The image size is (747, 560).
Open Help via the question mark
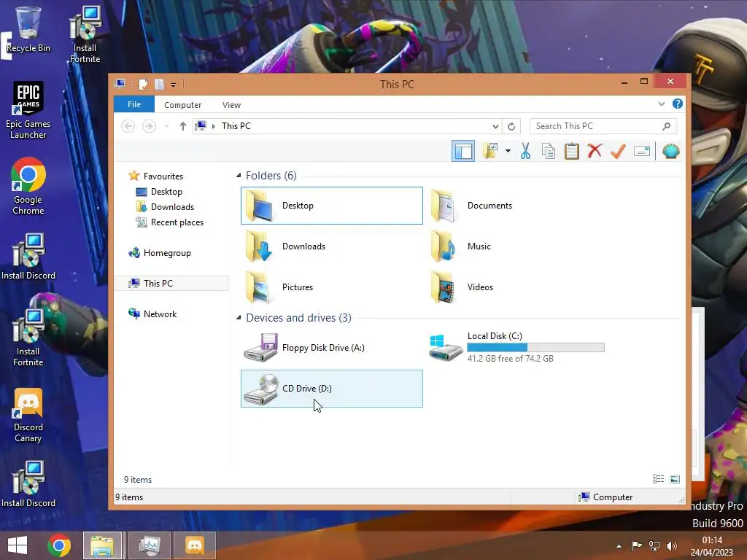(678, 104)
